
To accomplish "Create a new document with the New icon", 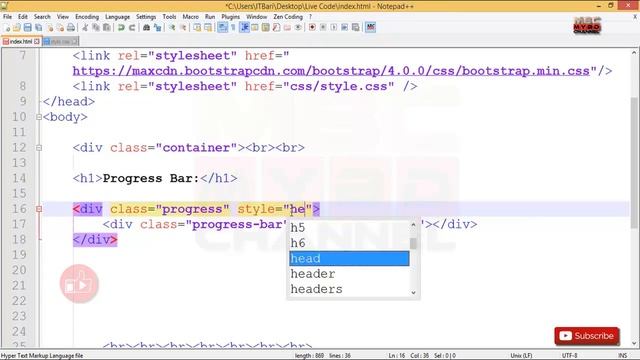I will 7,27.
